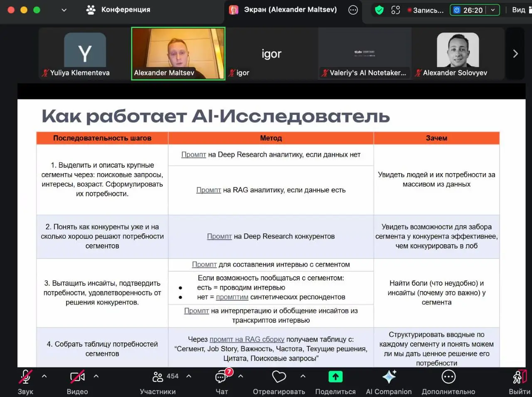Click Зачем column header
This screenshot has width=532, height=397.
point(436,138)
